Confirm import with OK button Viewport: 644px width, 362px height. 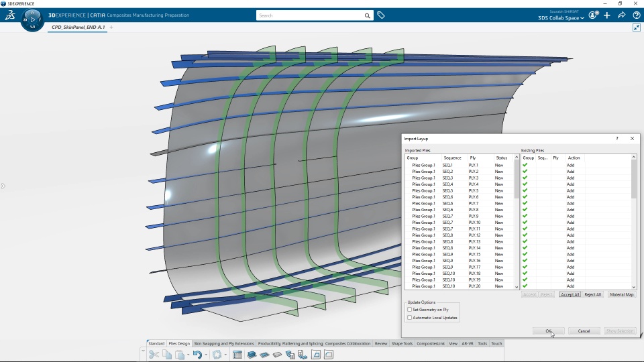click(x=548, y=330)
